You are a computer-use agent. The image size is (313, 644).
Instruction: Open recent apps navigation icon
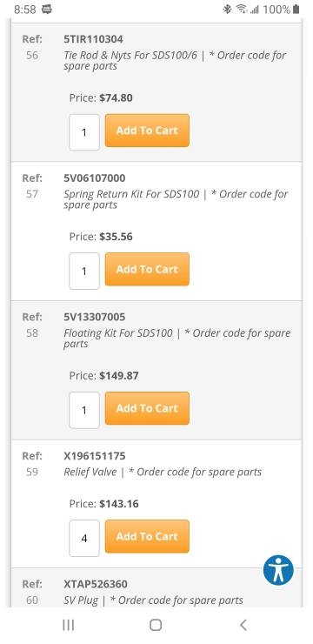68,625
